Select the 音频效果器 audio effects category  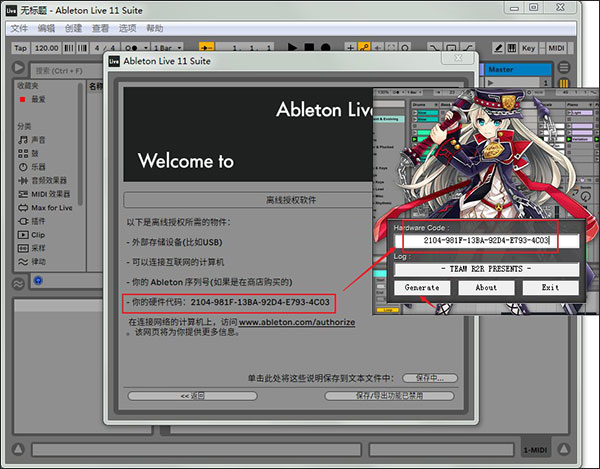pyautogui.click(x=42, y=180)
